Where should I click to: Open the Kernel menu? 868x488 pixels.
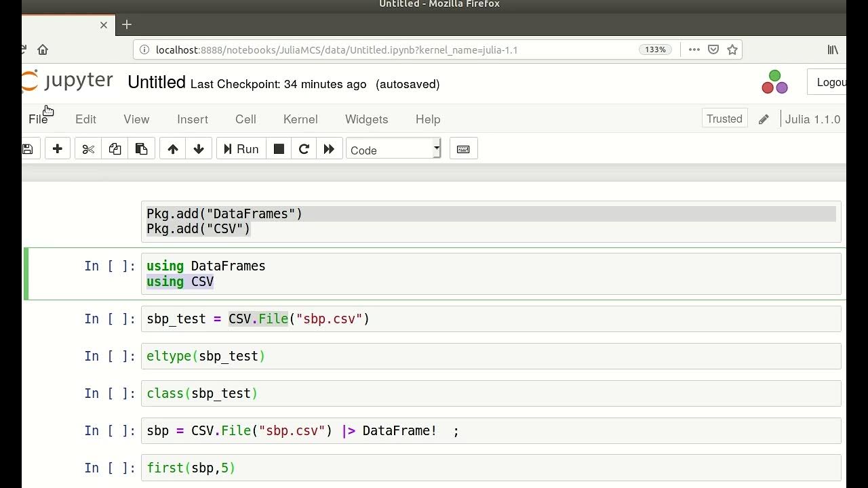click(300, 119)
